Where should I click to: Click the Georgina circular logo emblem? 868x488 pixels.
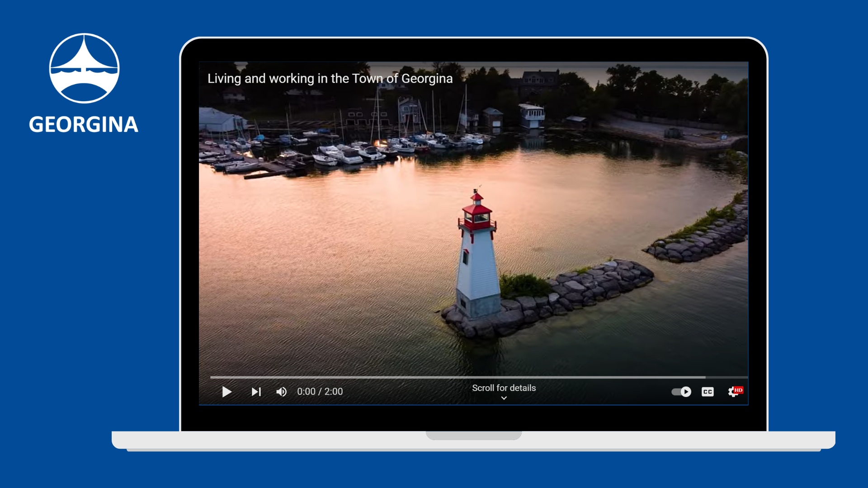tap(84, 68)
